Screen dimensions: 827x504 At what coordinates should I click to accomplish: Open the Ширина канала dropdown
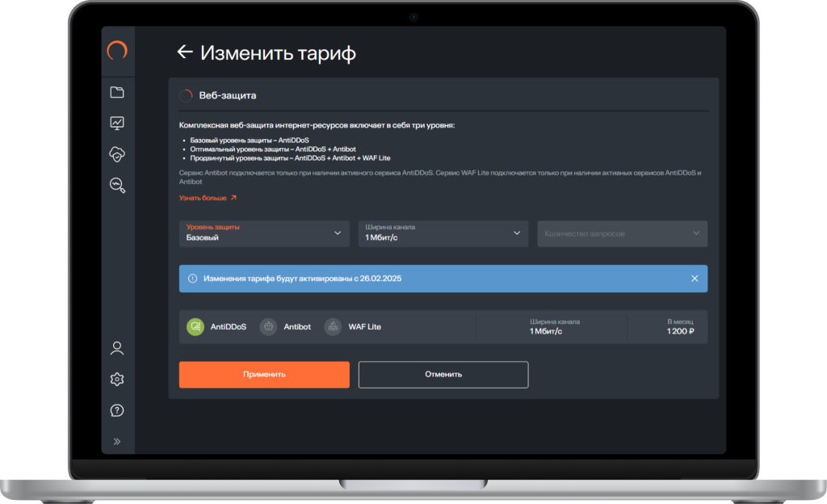point(443,233)
